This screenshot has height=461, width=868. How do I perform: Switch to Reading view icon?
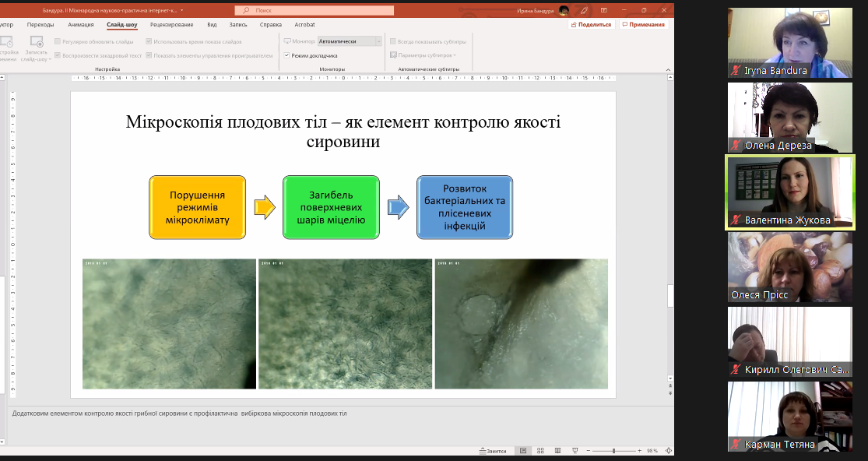pyautogui.click(x=557, y=451)
